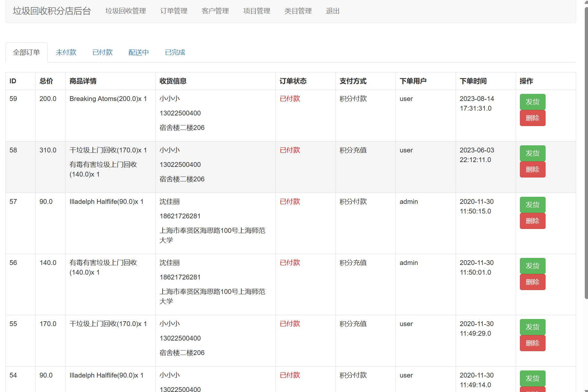Select the 全部订单 tab

26,52
